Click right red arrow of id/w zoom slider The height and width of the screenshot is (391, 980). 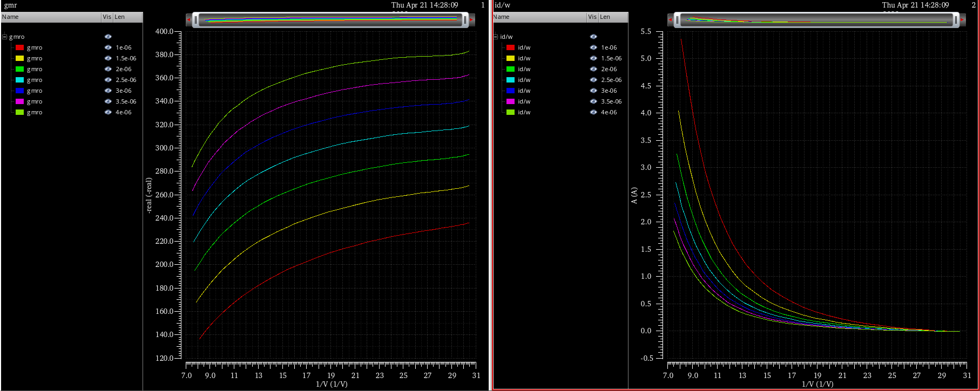point(963,20)
